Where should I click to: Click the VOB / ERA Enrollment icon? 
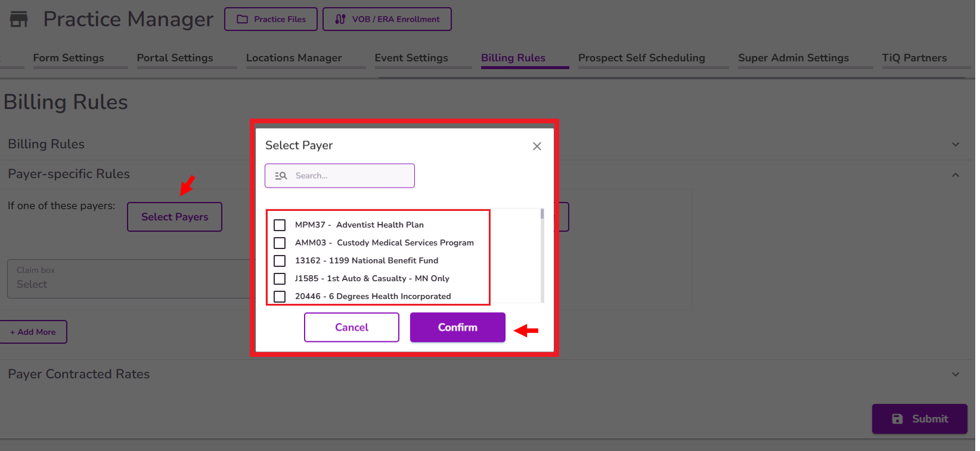[340, 19]
